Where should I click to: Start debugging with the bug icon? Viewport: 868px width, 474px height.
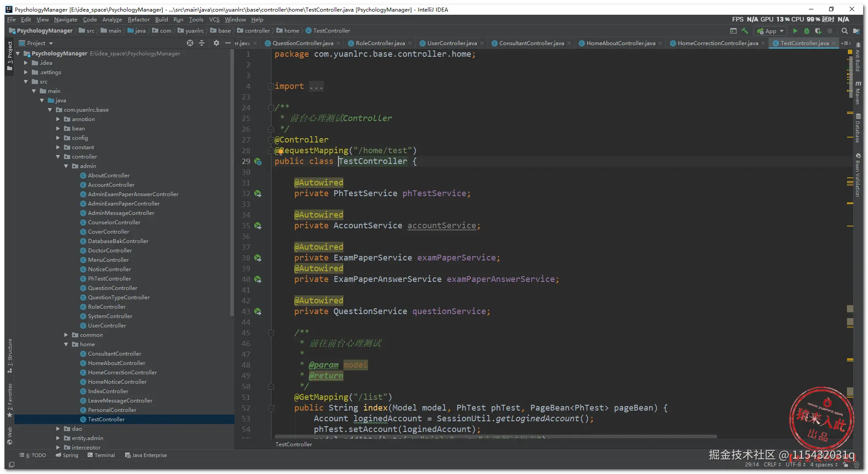806,31
